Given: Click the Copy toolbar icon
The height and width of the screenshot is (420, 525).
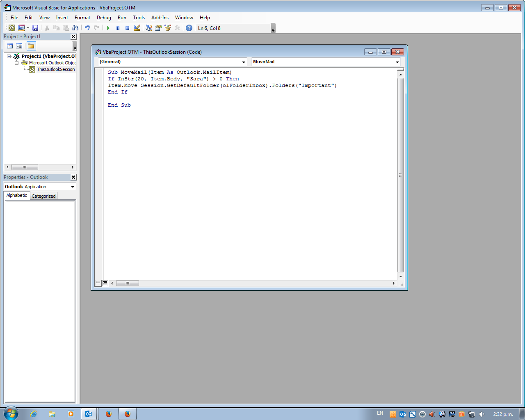Looking at the screenshot, I should click(56, 28).
